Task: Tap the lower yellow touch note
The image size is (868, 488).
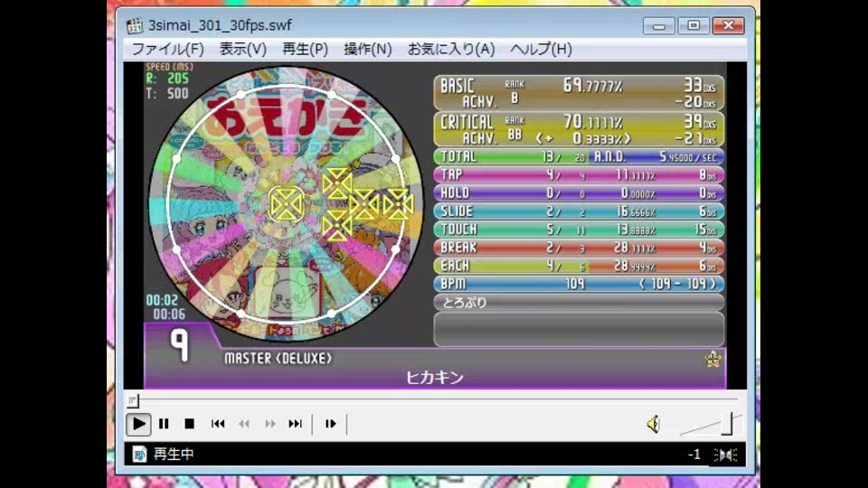Action: coord(337,226)
